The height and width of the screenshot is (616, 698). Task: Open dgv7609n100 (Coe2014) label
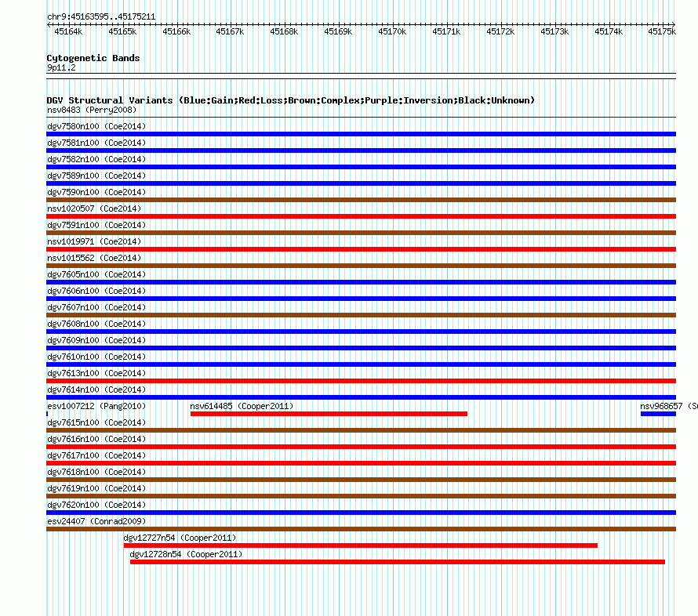[96, 340]
